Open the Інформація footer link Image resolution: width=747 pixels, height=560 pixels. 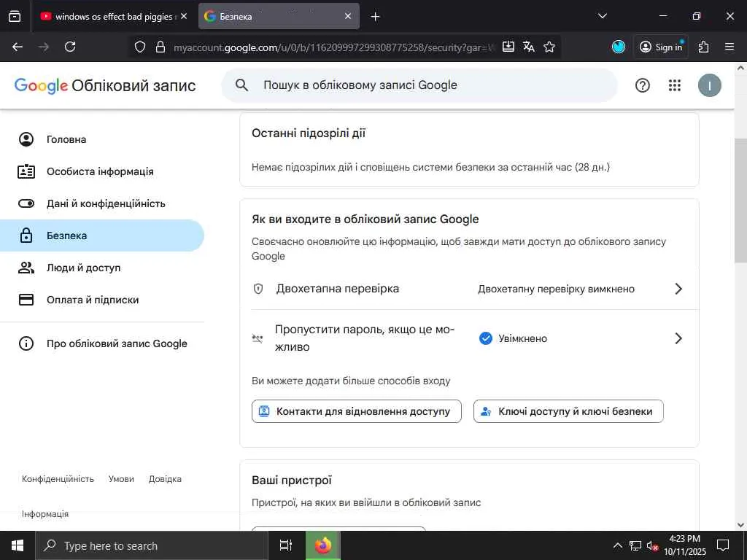(x=45, y=514)
